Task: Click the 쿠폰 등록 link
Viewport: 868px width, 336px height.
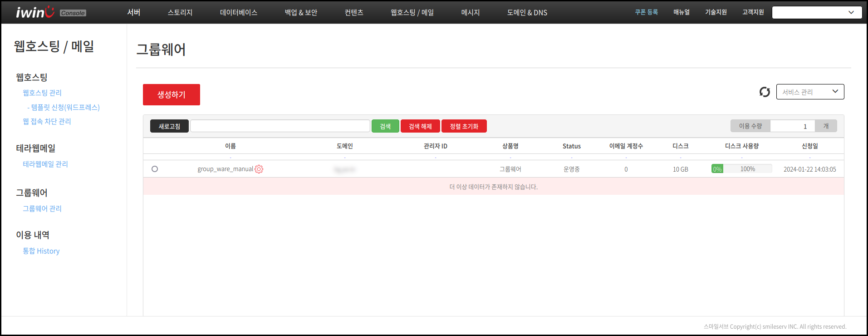Action: [646, 12]
